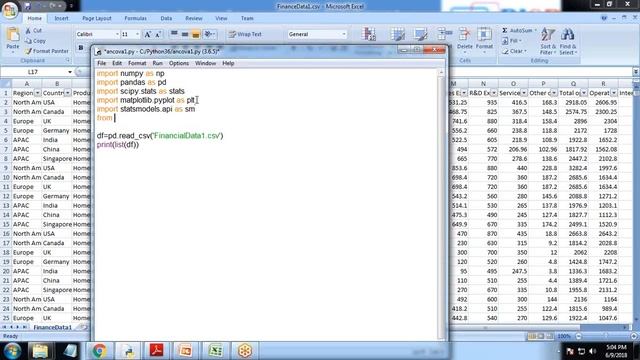Open Clipboard group dialog launcher
Screen dimensions: 640x360
click(68, 60)
